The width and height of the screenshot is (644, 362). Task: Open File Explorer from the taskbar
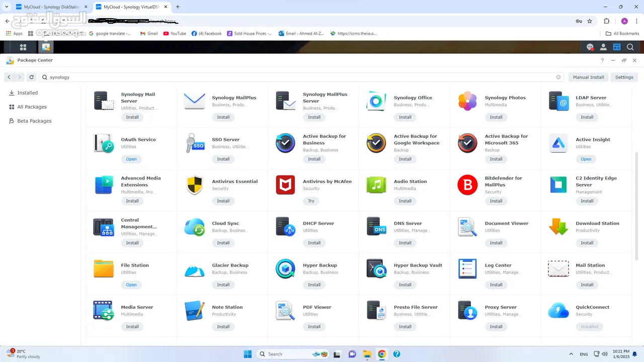coord(367,354)
